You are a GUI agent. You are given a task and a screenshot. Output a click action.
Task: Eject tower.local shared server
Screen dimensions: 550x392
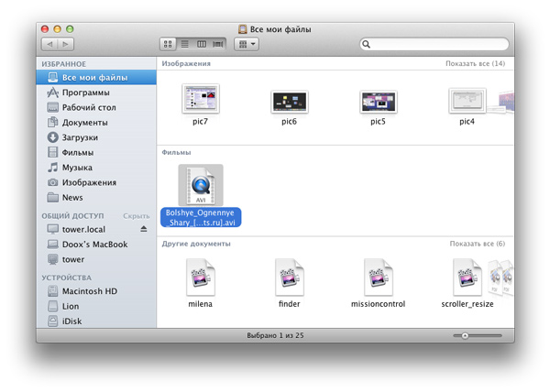coord(143,228)
